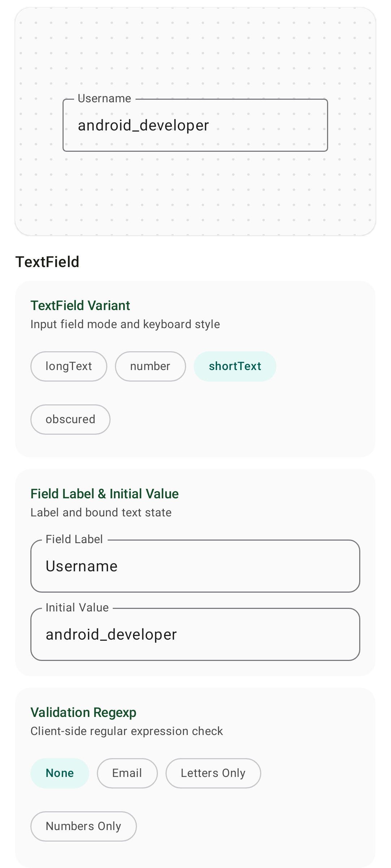Screen dimensions: 391x868
Task: Click the 'Label and bound text state' subtitle
Action: click(x=101, y=512)
